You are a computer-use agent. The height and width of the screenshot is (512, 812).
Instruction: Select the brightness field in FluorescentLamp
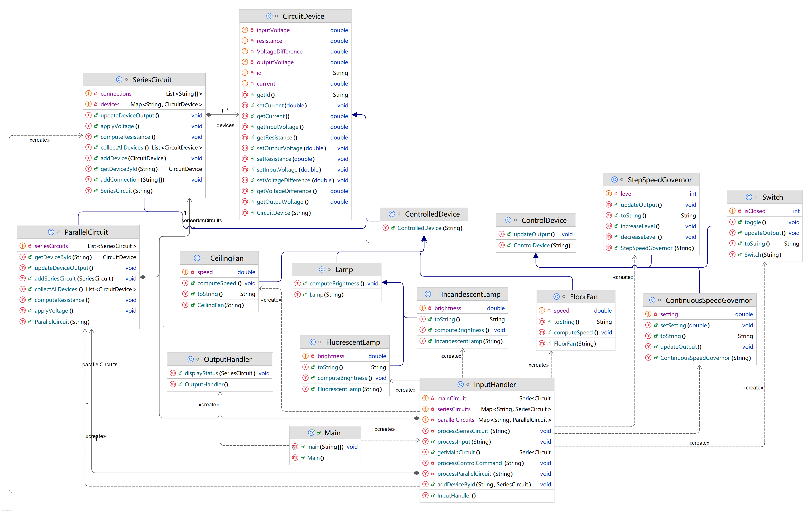point(331,356)
